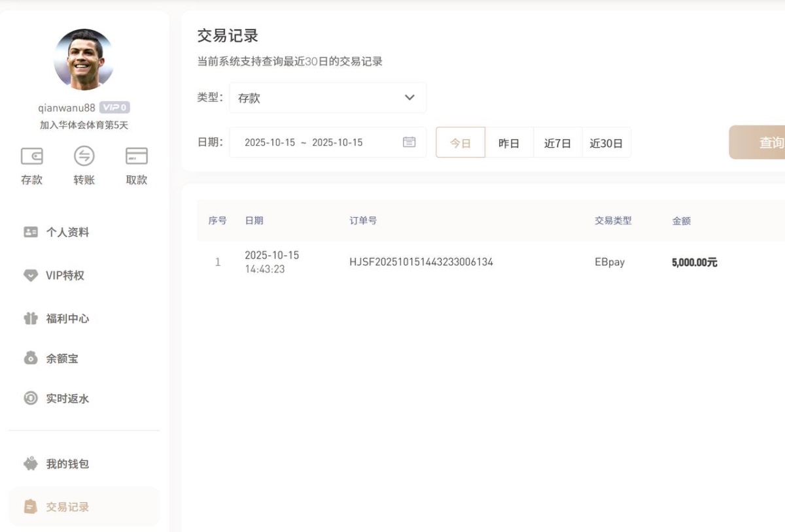The width and height of the screenshot is (785, 532).
Task: Click the qianwanu88 profile avatar
Action: tap(84, 59)
